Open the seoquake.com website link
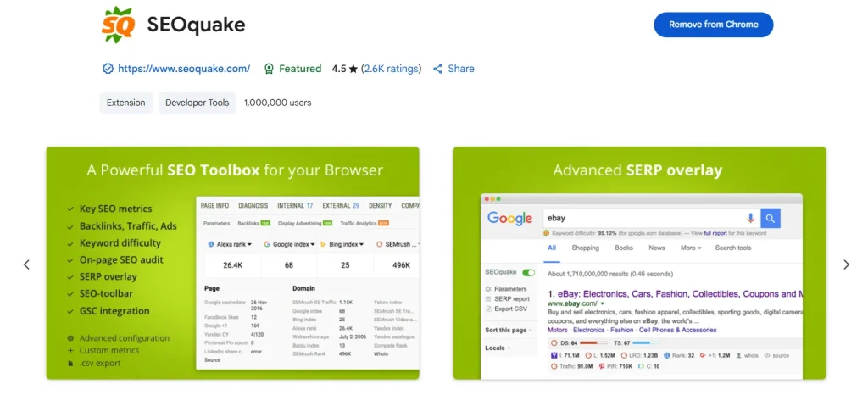The height and width of the screenshot is (395, 868). click(183, 69)
